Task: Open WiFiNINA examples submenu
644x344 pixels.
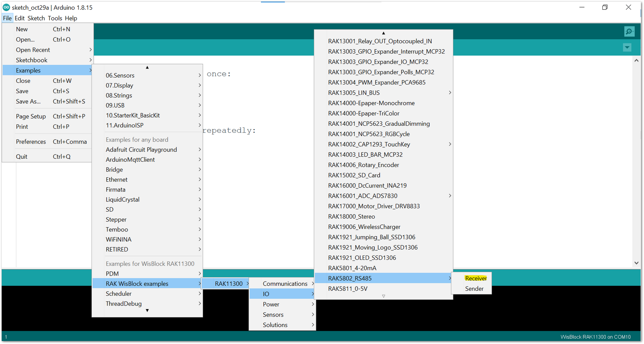Action: click(x=147, y=239)
